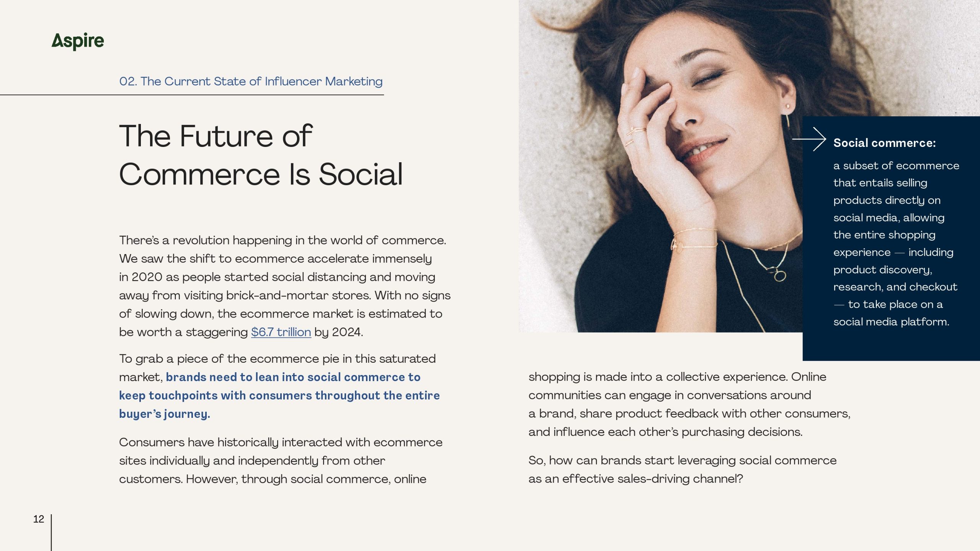Click the phrase as an effective sales-driving channel

point(635,479)
